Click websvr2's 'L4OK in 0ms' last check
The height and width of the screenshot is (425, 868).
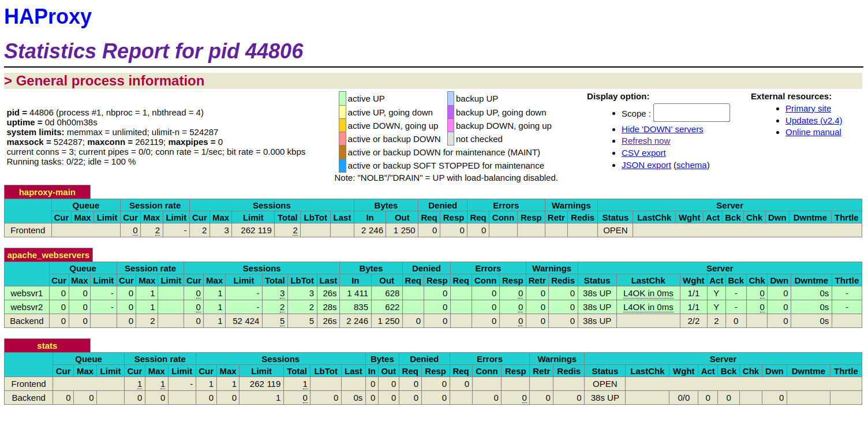point(648,307)
